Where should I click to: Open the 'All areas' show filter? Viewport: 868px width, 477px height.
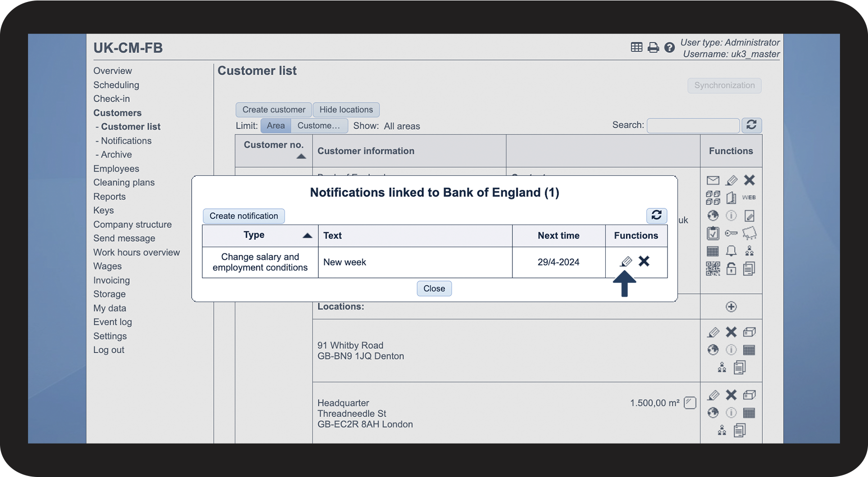(x=402, y=126)
